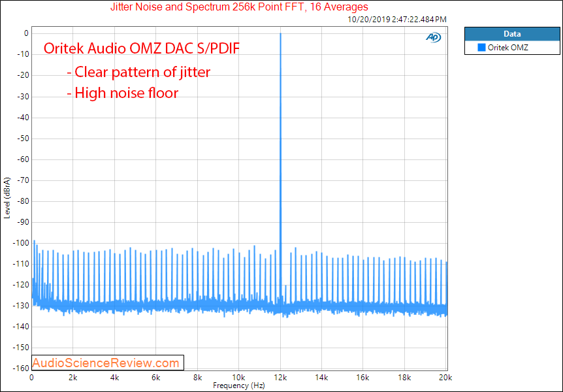Click the 4k tick label on frequency axis
The height and width of the screenshot is (392, 563).
coord(114,378)
